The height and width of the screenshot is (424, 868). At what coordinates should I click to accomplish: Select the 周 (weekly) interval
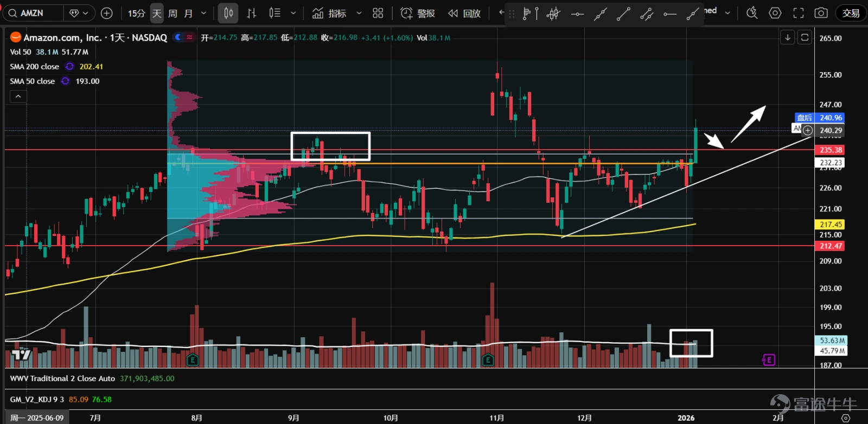tap(173, 13)
